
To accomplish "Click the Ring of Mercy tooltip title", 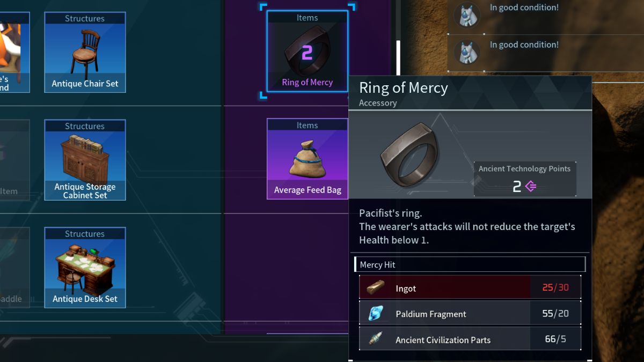I will 404,88.
